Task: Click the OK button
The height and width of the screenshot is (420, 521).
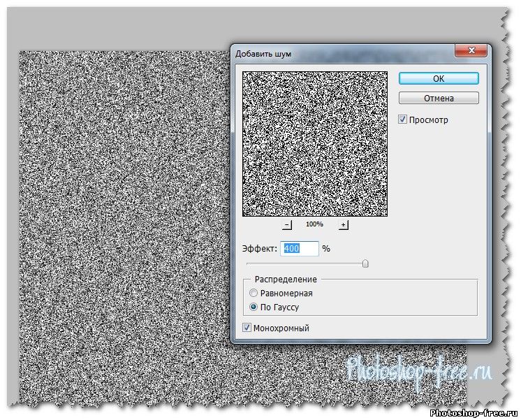Action: point(439,78)
